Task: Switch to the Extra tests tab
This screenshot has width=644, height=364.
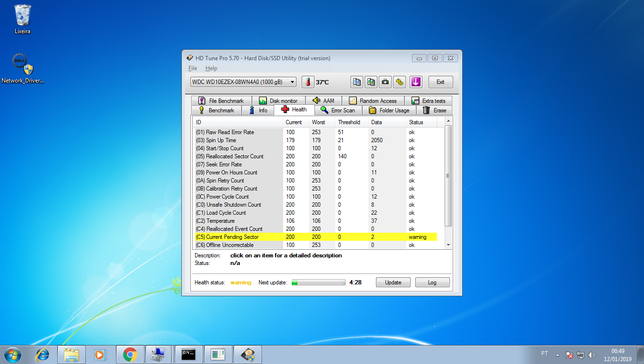Action: point(428,100)
